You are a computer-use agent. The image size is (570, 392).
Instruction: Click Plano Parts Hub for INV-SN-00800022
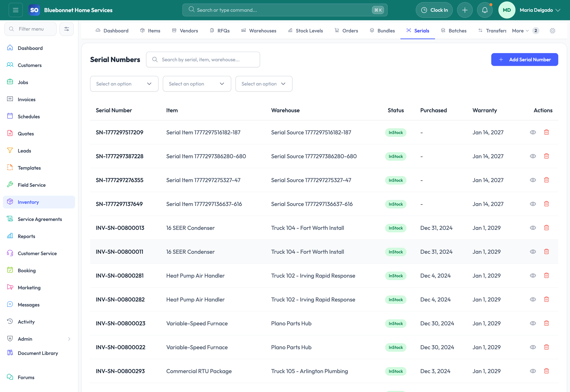point(291,347)
